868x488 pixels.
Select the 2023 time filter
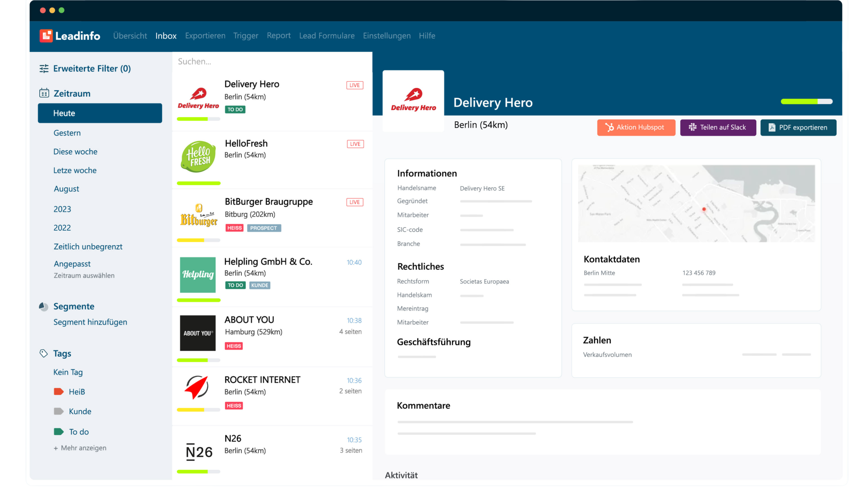pos(62,209)
